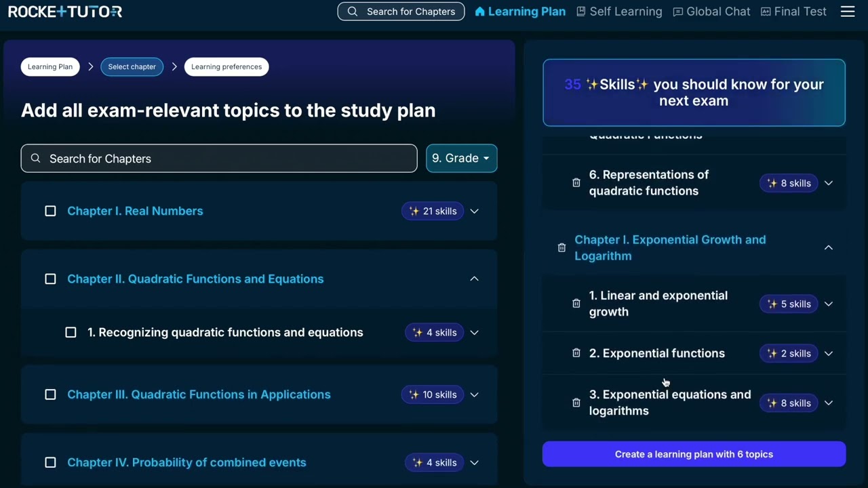This screenshot has height=488, width=868.
Task: Remove Linear and exponential growth topic
Action: pyautogui.click(x=576, y=304)
